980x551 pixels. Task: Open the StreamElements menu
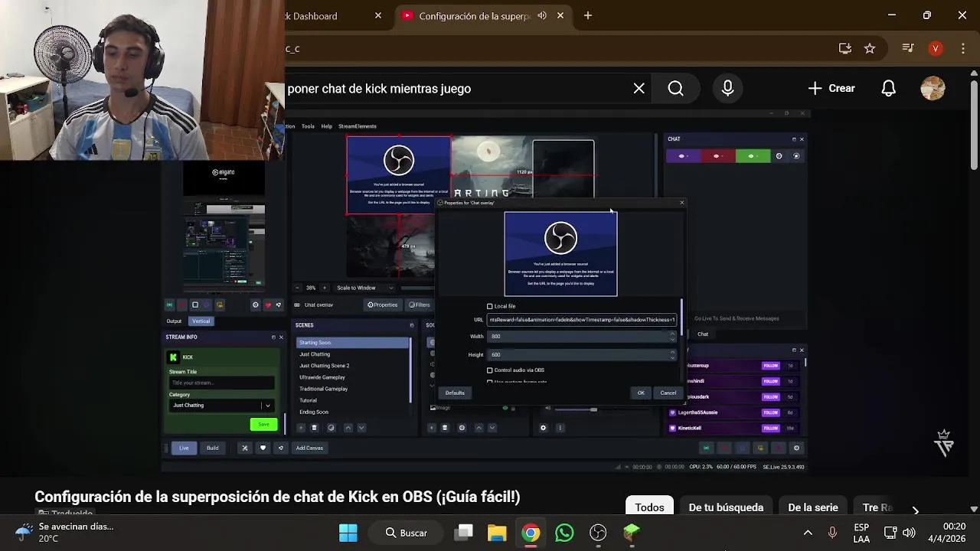coord(357,126)
